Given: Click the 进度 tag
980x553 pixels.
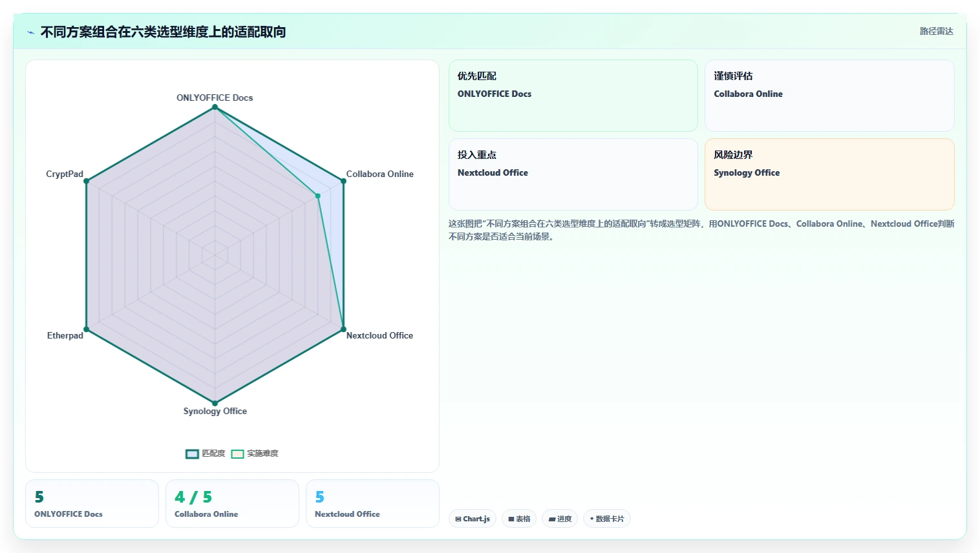Looking at the screenshot, I should coord(560,519).
